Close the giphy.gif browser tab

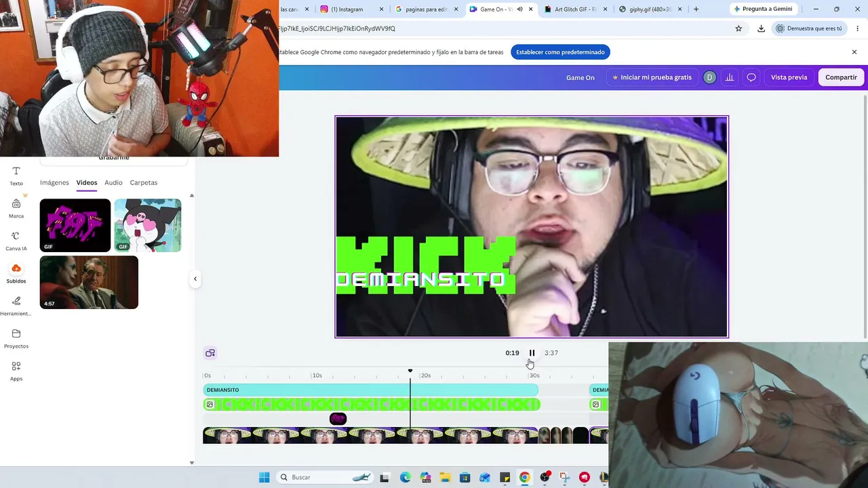pos(679,9)
